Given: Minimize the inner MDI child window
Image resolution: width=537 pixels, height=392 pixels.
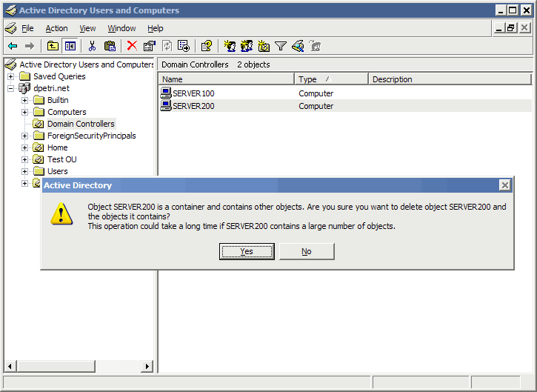Looking at the screenshot, I should click(499, 28).
